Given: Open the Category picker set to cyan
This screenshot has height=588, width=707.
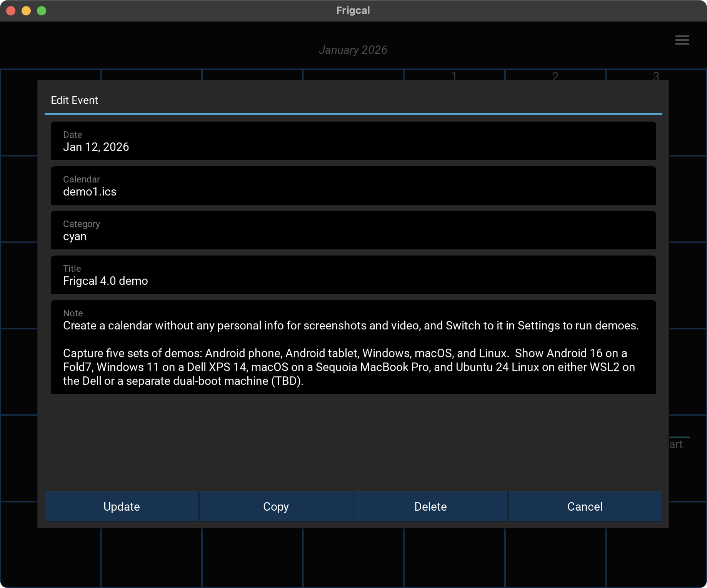Looking at the screenshot, I should [353, 231].
